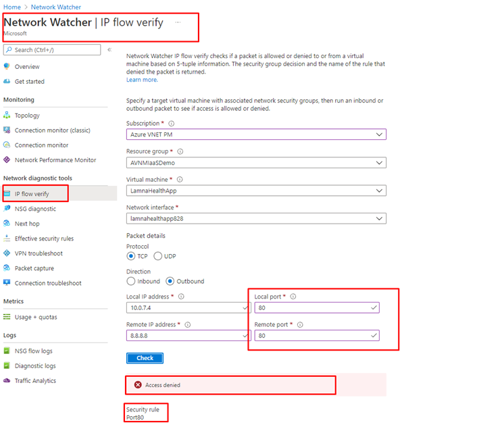The width and height of the screenshot is (504, 433).
Task: Click the blue Check button
Action: tap(145, 358)
